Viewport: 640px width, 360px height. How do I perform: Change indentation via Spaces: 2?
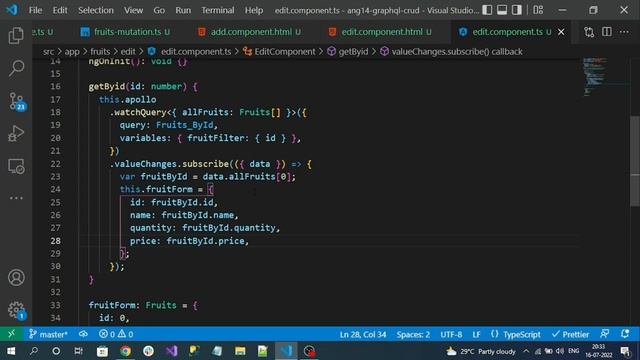(413, 334)
